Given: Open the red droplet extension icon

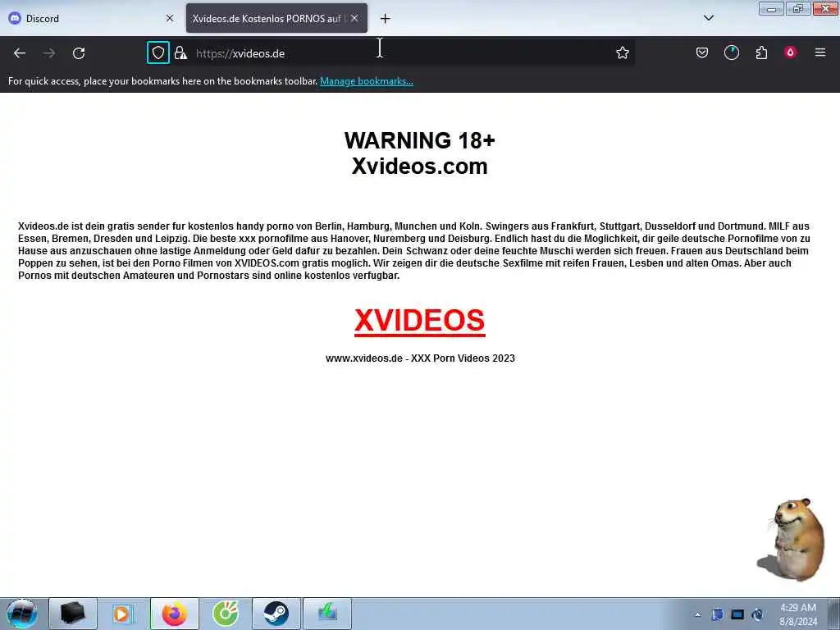Looking at the screenshot, I should click(x=790, y=52).
